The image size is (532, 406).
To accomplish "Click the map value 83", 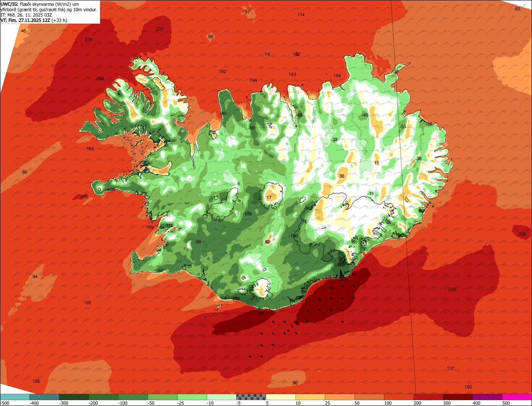I will [517, 9].
